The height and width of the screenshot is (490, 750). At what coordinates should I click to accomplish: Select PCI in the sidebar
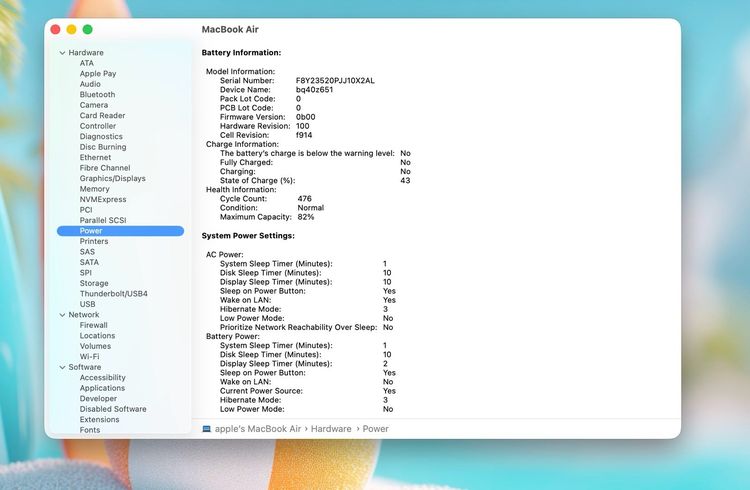click(86, 210)
